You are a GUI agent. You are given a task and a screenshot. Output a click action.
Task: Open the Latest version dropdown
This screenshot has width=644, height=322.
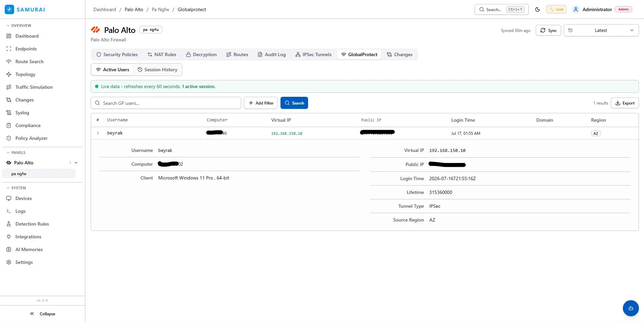601,30
